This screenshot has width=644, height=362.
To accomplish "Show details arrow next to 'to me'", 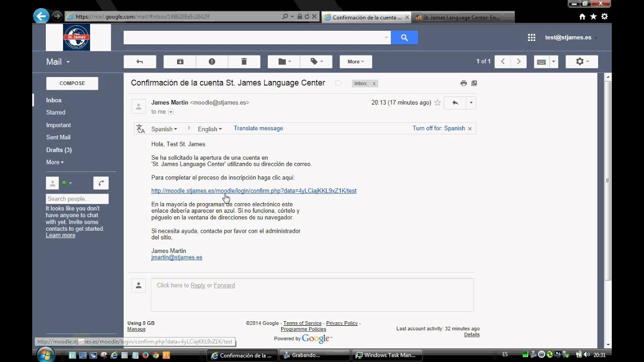I will pyautogui.click(x=171, y=112).
